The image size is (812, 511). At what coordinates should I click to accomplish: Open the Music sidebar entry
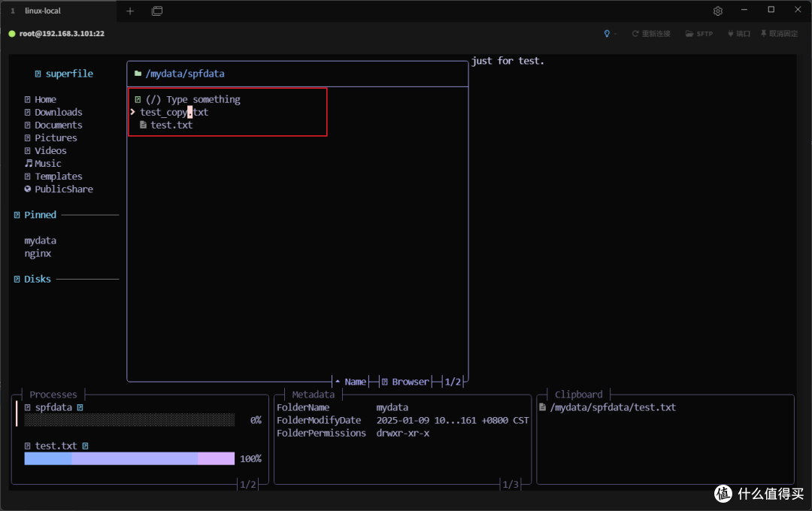click(x=42, y=164)
